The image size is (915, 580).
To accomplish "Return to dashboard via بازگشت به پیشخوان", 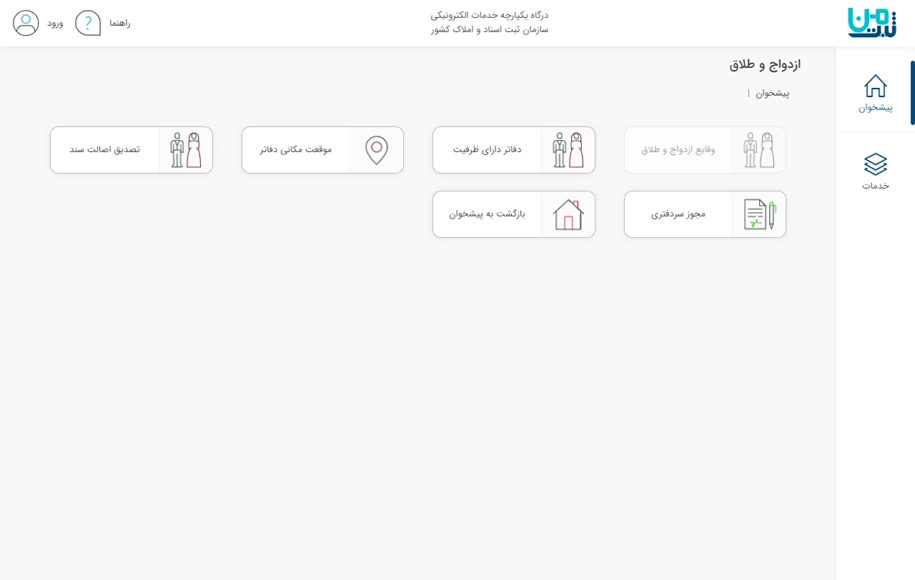I will tap(514, 213).
